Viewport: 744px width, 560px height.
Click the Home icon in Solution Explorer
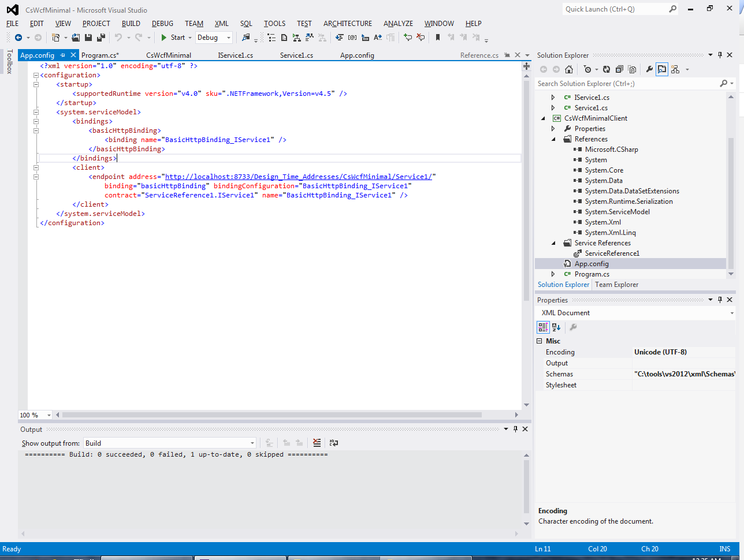click(x=568, y=69)
